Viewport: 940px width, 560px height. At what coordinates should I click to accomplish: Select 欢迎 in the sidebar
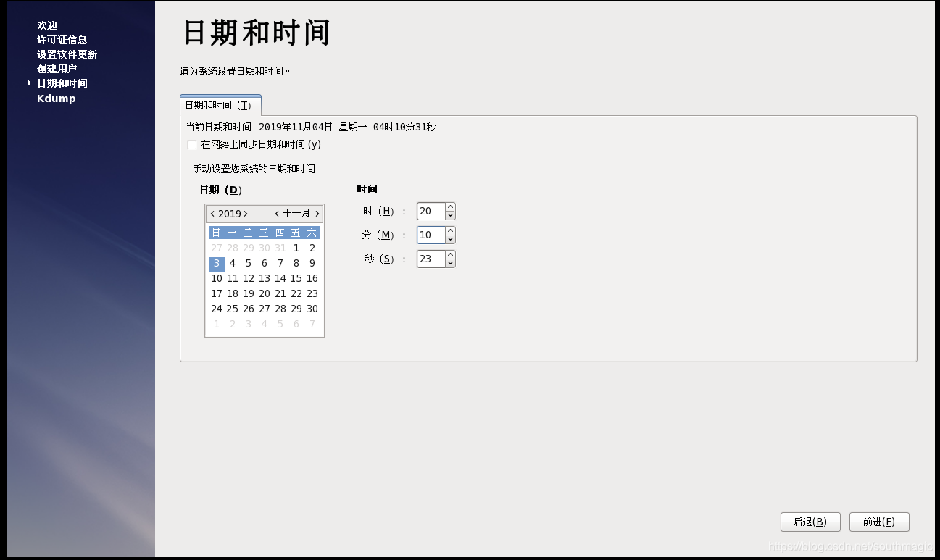pyautogui.click(x=47, y=25)
